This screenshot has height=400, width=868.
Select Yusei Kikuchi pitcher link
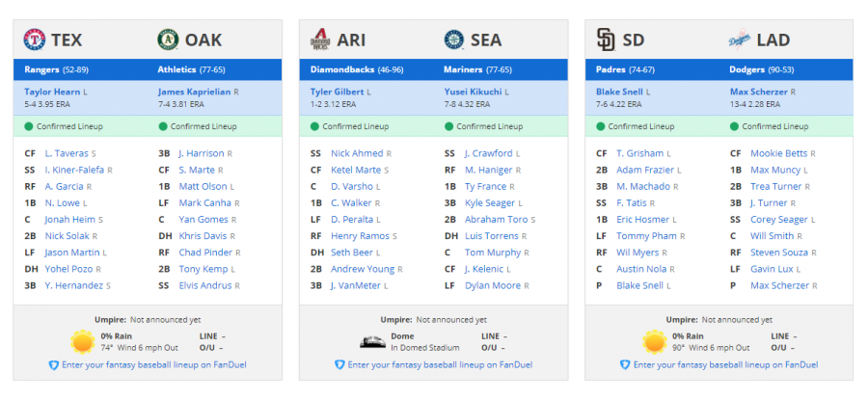point(474,92)
